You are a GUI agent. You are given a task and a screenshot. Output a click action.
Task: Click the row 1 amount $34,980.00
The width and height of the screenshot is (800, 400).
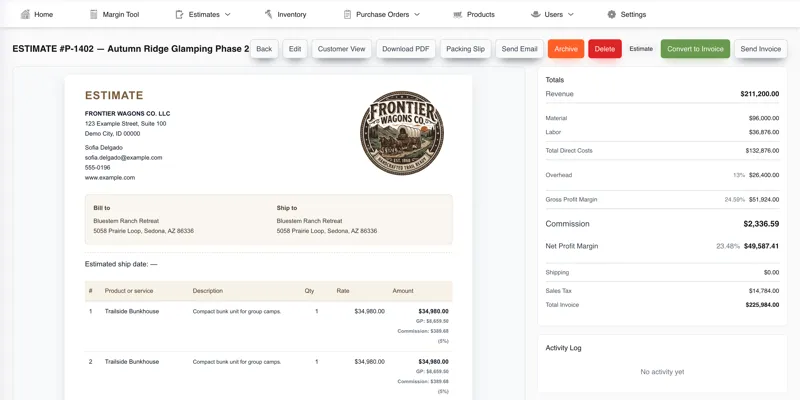pyautogui.click(x=433, y=311)
